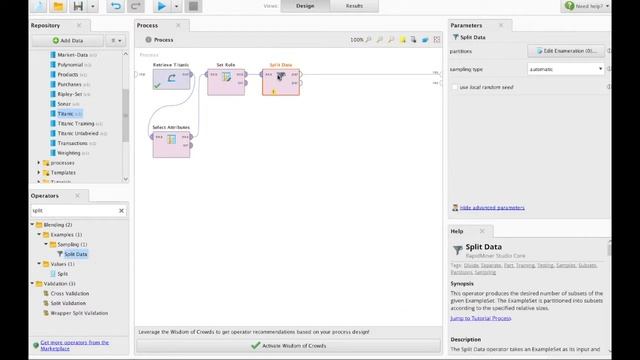Click the Repository scrollbar up arrow
Screen dimensions: 640x360
pos(125,54)
